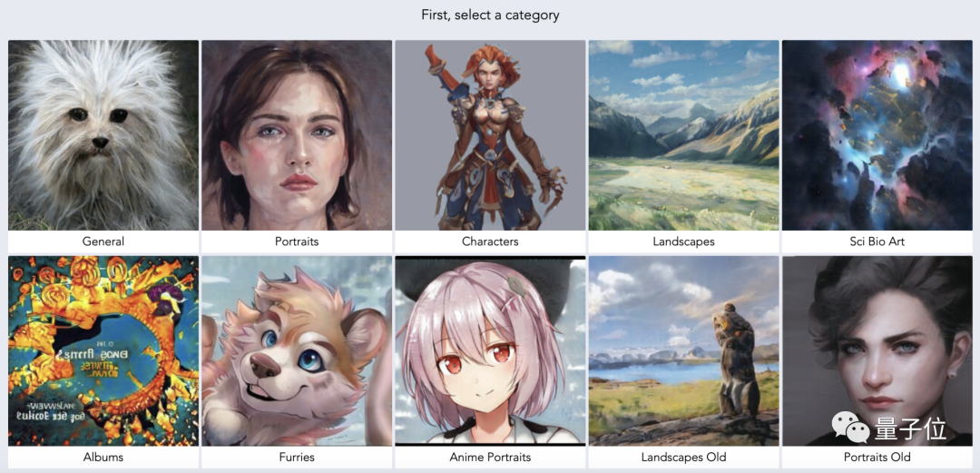The image size is (980, 473).
Task: Click the Albums category label
Action: [103, 458]
